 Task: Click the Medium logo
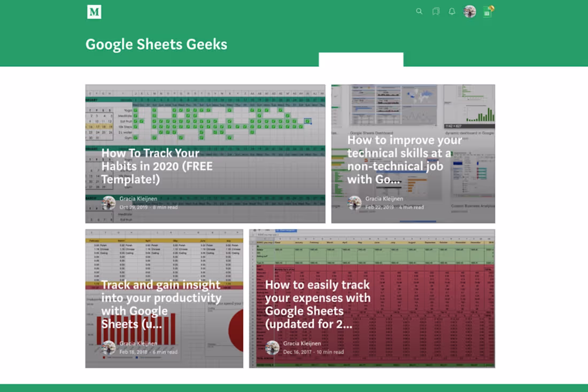94,12
